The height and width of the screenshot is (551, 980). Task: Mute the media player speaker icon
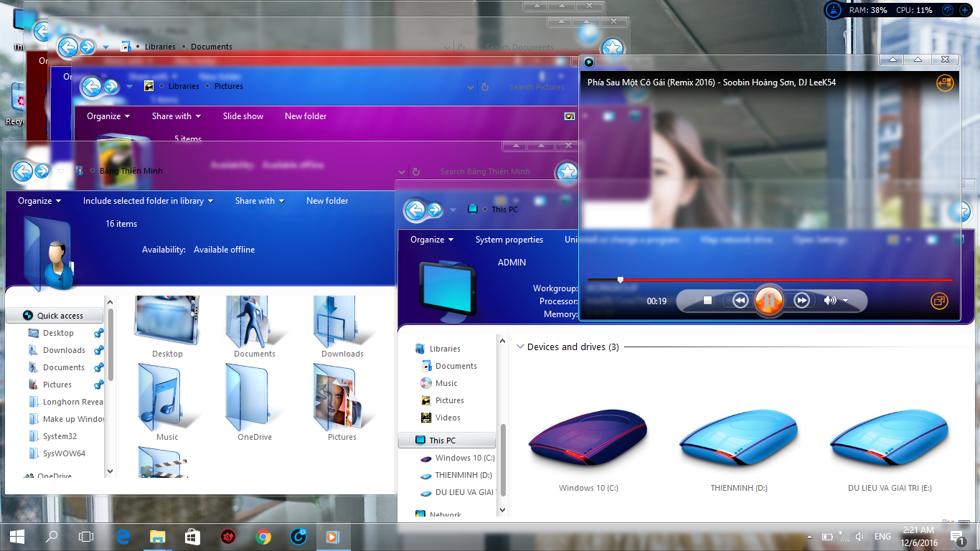point(830,301)
